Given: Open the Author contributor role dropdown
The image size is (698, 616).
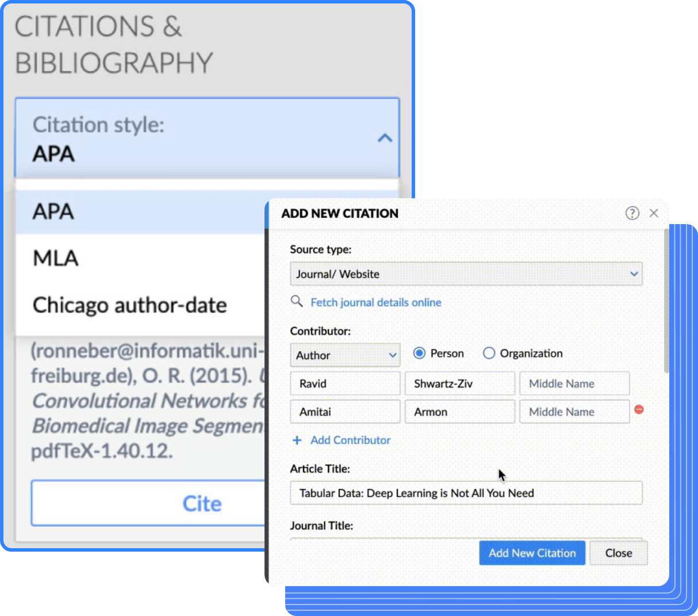Looking at the screenshot, I should pyautogui.click(x=345, y=355).
